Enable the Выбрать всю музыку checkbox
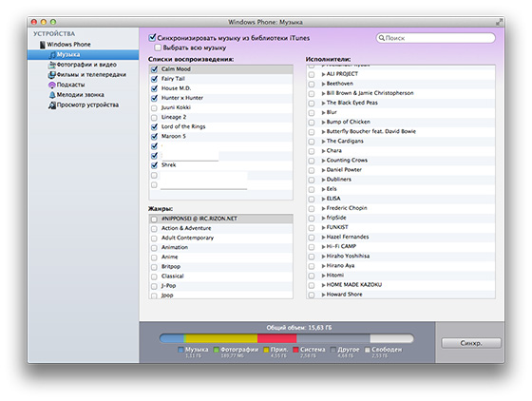This screenshot has width=532, height=401. [x=158, y=48]
